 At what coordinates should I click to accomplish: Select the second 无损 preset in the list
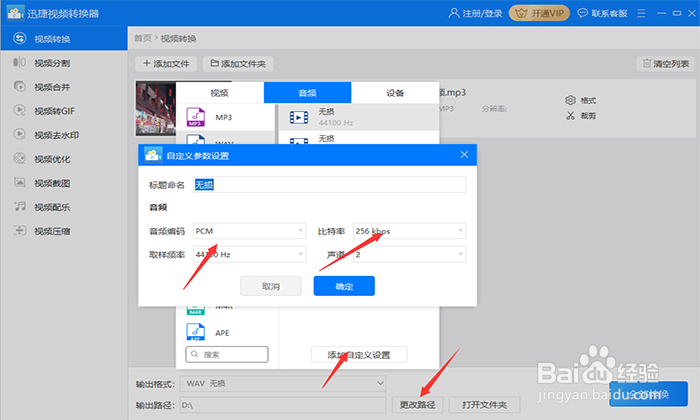point(359,137)
